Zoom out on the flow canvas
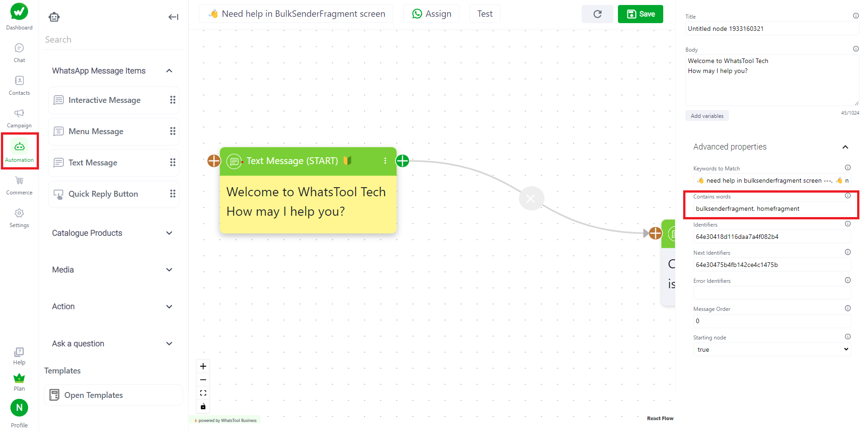The image size is (868, 431). (x=203, y=380)
